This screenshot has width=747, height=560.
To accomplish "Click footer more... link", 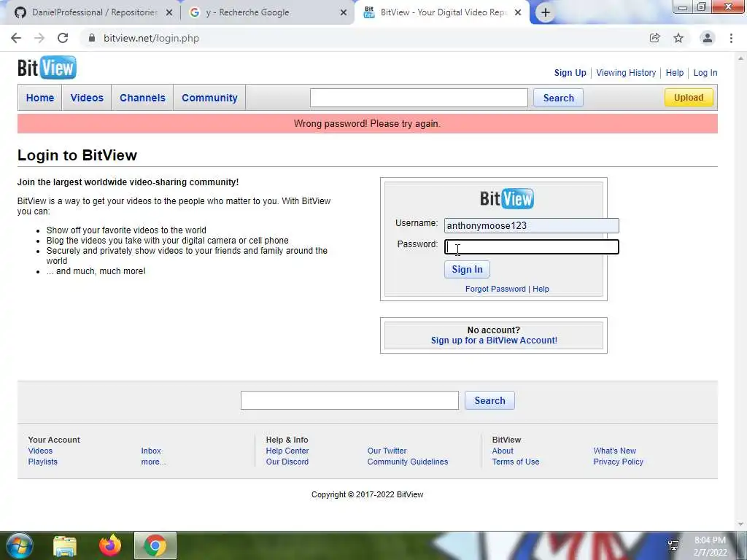I will 153,462.
